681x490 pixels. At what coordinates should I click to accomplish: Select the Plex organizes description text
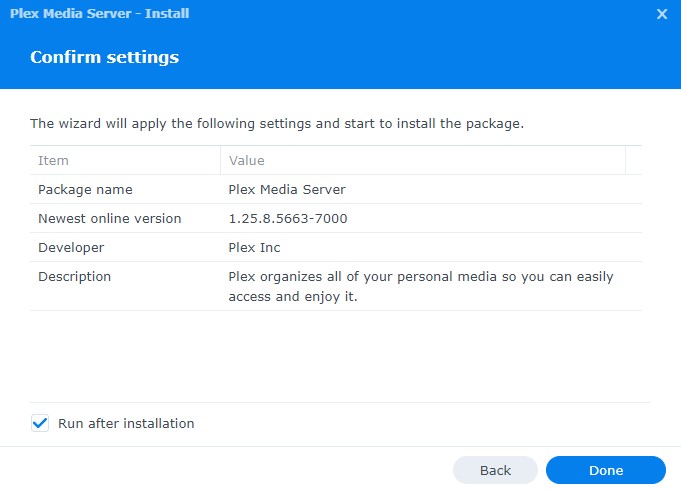[x=421, y=287]
